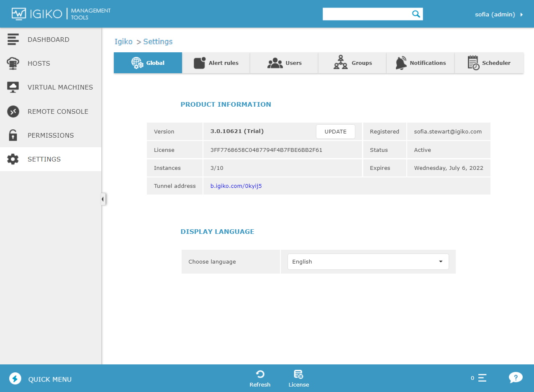
Task: Click the Permissions padlock icon
Action: pos(13,135)
